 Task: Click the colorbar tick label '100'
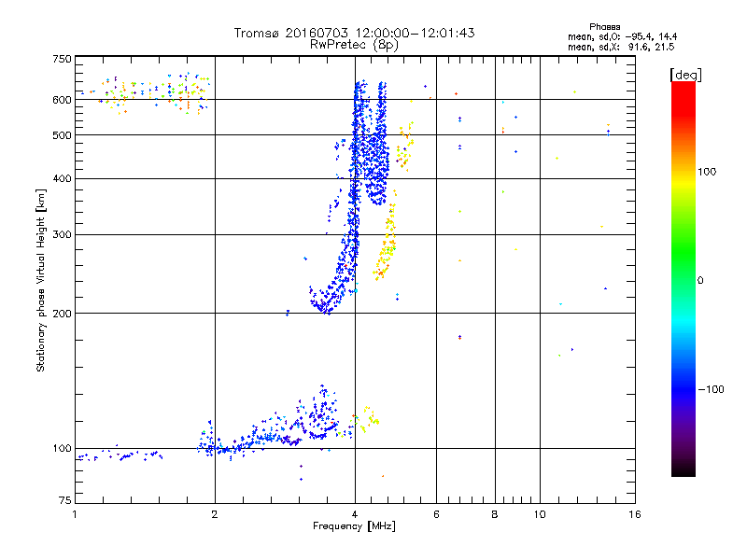click(707, 172)
